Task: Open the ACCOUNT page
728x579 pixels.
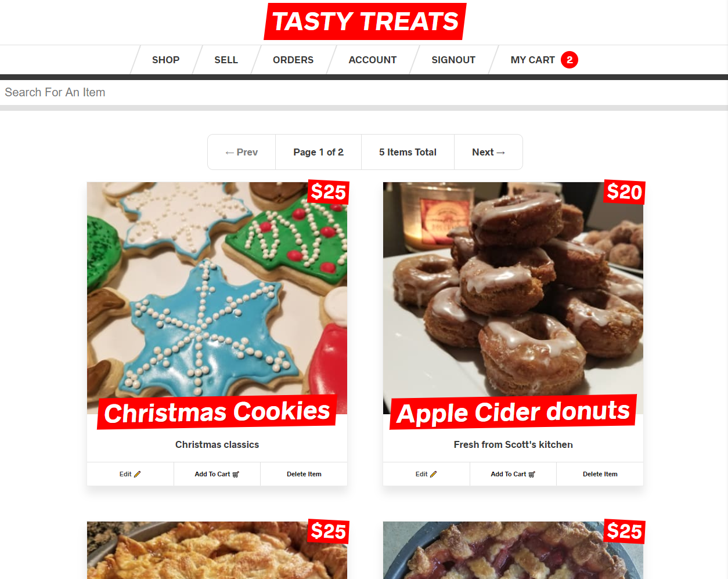Action: [372, 60]
